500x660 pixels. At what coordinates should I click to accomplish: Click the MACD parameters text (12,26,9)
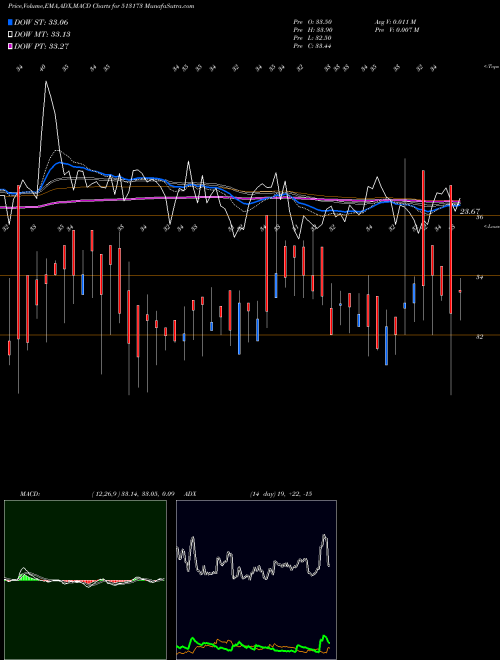pyautogui.click(x=133, y=494)
